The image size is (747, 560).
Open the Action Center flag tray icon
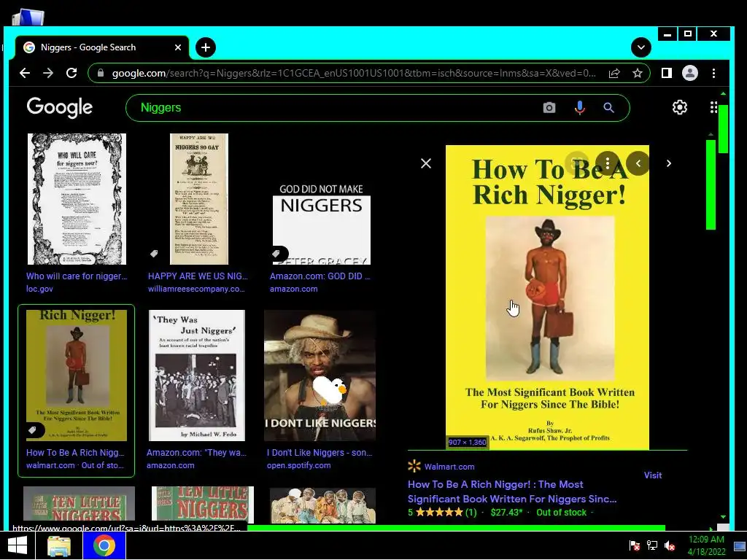(x=635, y=545)
